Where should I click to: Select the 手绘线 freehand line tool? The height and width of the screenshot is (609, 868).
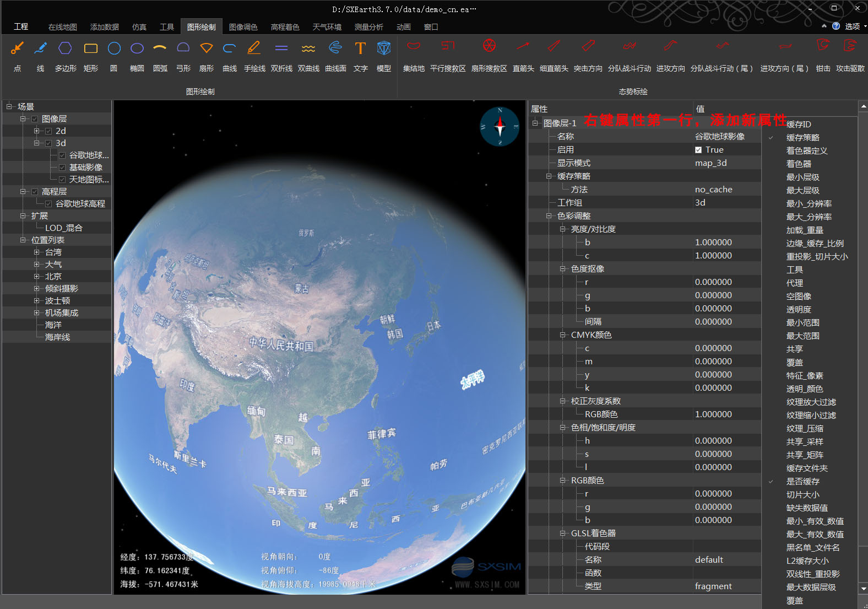tap(254, 56)
